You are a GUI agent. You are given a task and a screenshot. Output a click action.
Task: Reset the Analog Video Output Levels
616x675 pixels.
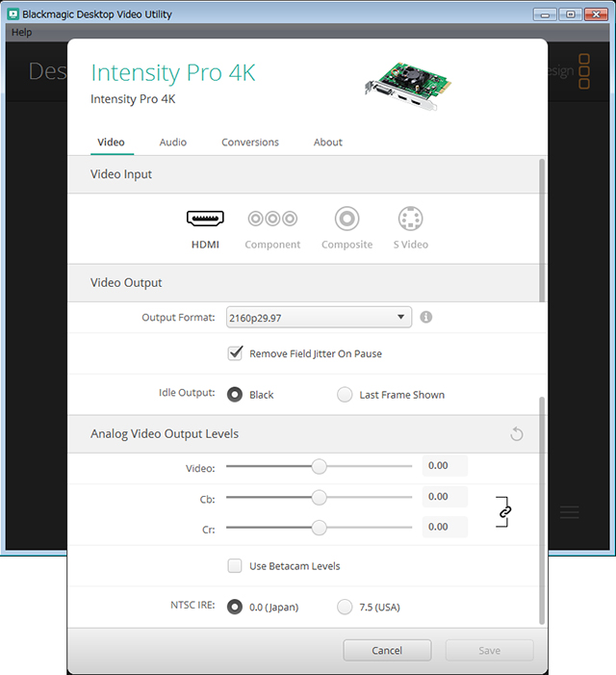coord(517,434)
